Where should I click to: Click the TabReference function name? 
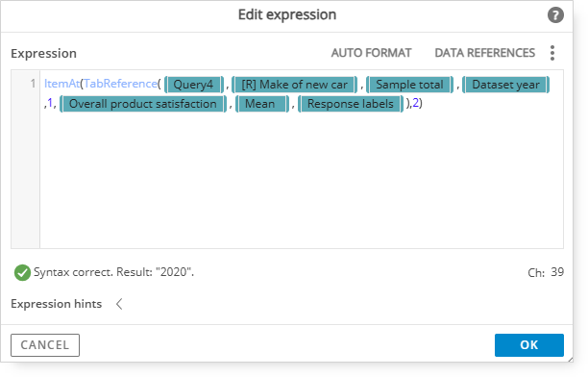(120, 84)
